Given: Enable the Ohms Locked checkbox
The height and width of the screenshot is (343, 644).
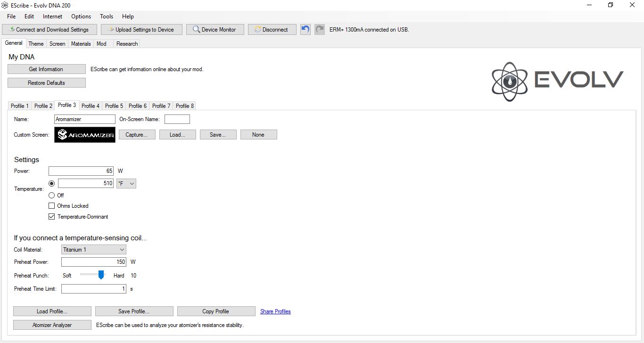Looking at the screenshot, I should point(52,206).
